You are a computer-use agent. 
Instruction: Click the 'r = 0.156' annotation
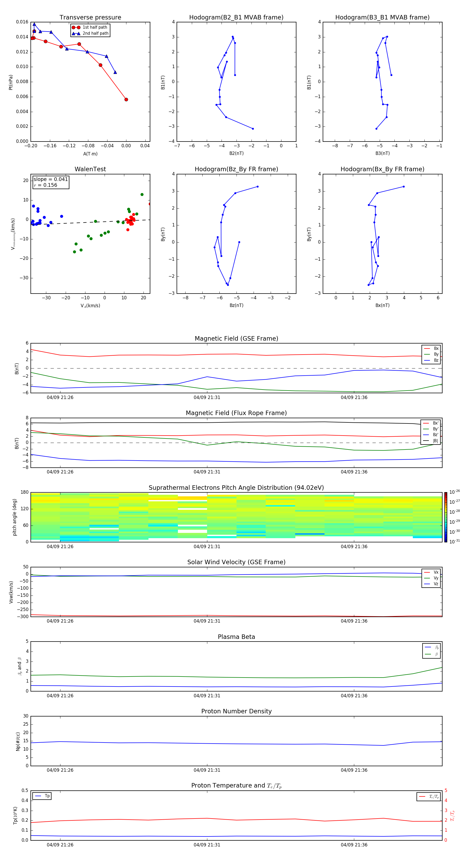(45, 185)
